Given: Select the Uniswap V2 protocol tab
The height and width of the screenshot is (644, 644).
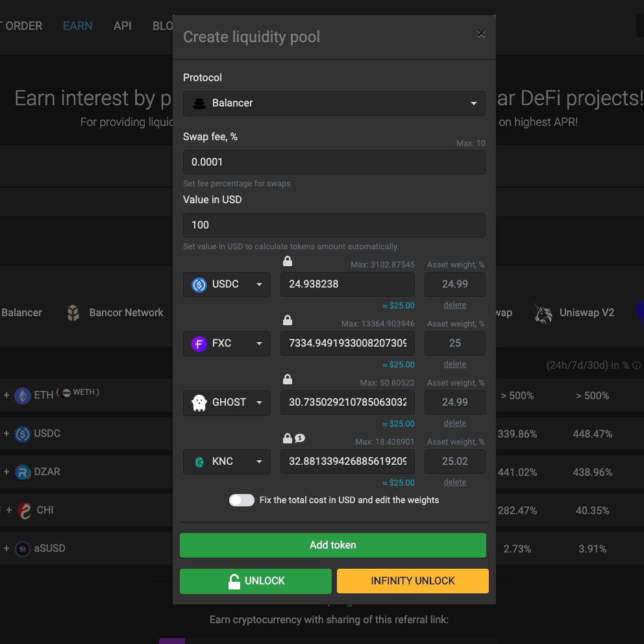Looking at the screenshot, I should [575, 313].
